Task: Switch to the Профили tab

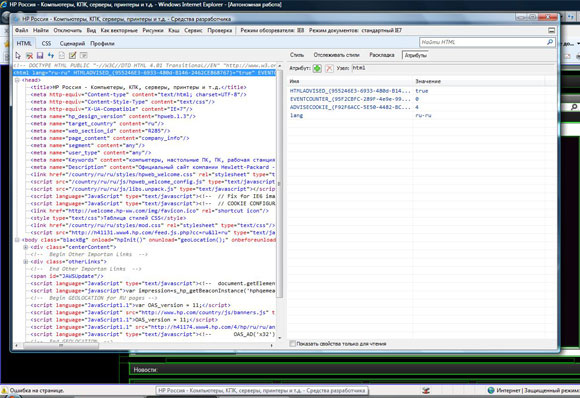Action: (x=102, y=43)
